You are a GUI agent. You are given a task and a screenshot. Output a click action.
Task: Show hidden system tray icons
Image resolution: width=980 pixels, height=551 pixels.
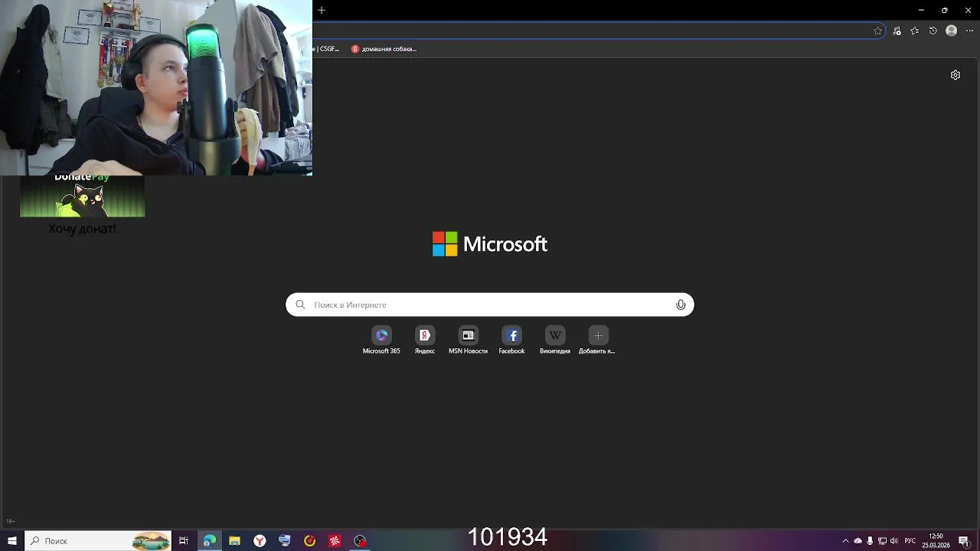click(x=845, y=541)
